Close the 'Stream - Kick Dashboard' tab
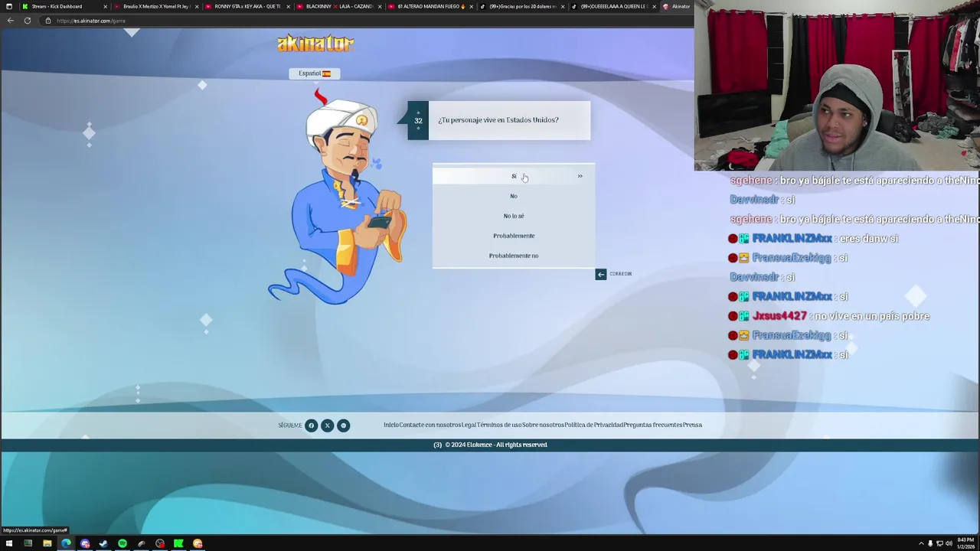980x551 pixels. (x=105, y=6)
